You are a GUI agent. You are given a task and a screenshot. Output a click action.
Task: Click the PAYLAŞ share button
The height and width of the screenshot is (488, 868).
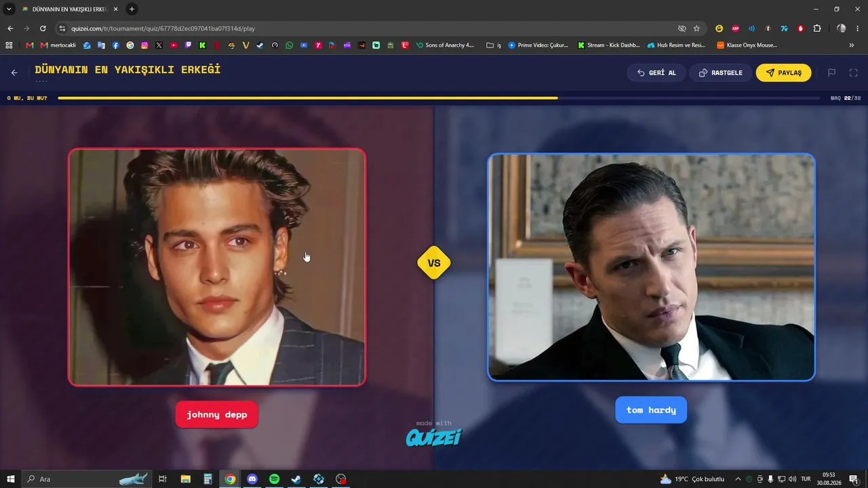[x=783, y=73]
